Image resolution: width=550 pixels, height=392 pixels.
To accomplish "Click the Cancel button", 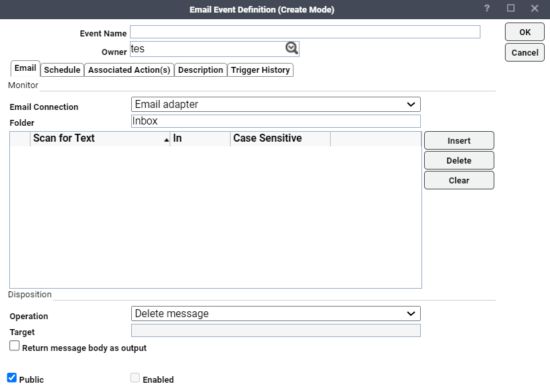I will 525,52.
